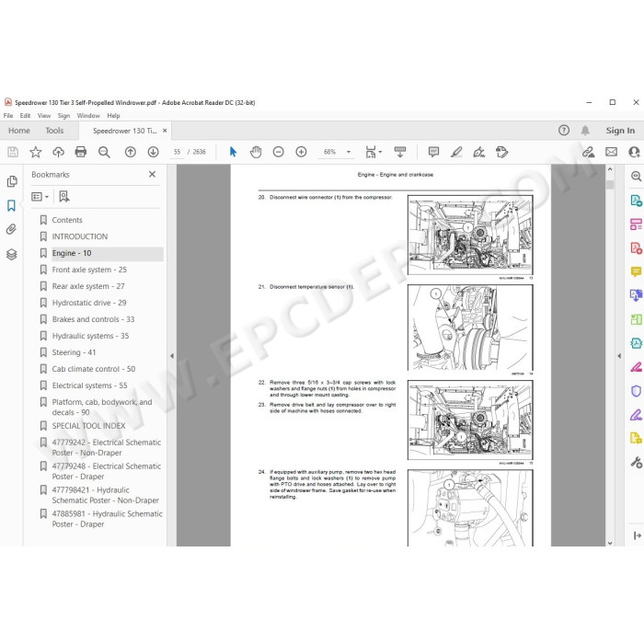Open the Edit menu

[x=25, y=116]
